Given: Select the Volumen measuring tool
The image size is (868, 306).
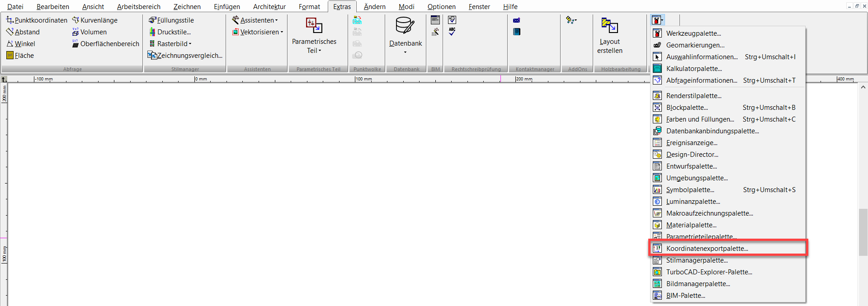Looking at the screenshot, I should [x=90, y=32].
